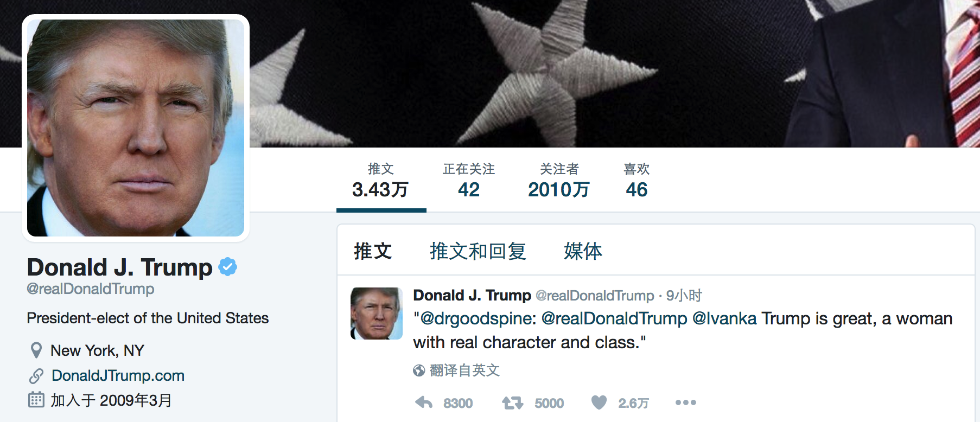
Task: Open the three-dot more options on tweet
Action: 685,402
